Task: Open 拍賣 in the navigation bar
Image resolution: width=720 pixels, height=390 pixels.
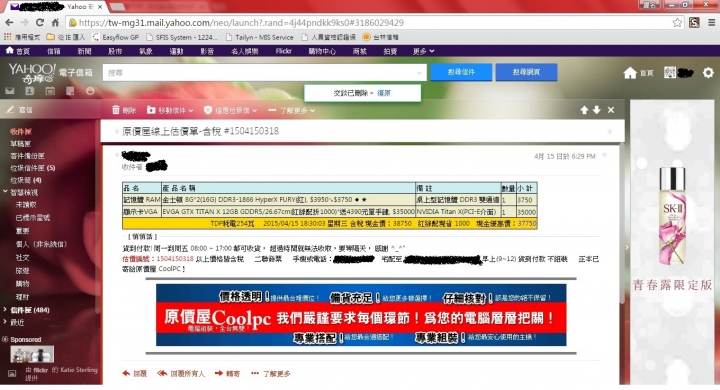Action: coord(390,51)
